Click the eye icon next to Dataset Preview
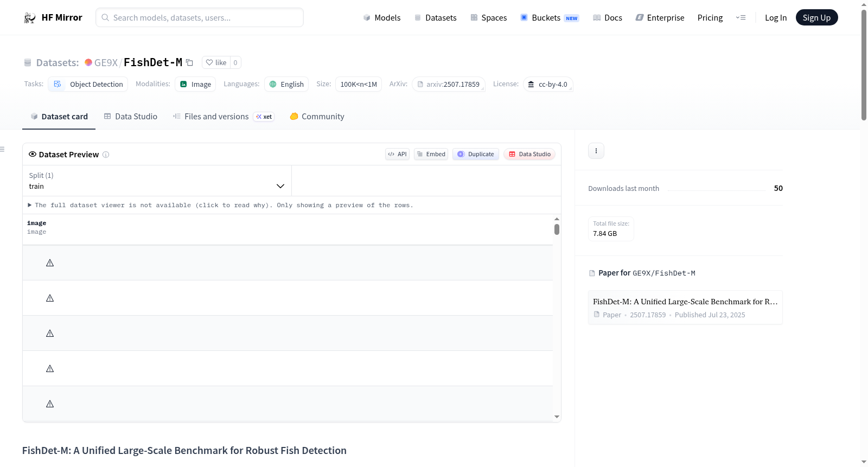The image size is (868, 467). click(x=33, y=154)
